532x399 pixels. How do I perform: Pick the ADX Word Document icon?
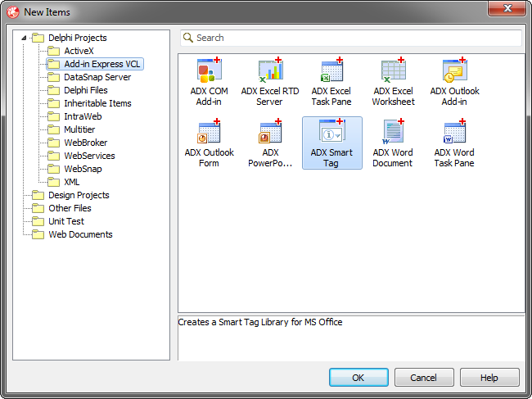tap(393, 131)
